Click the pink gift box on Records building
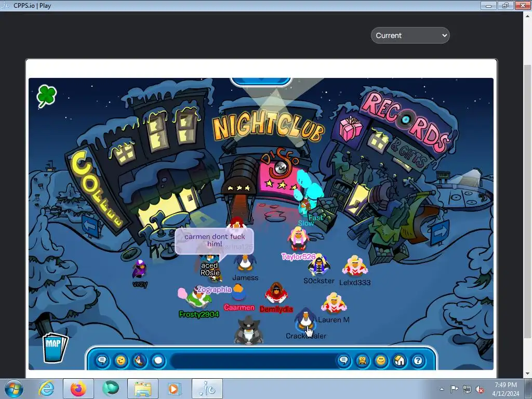This screenshot has width=532, height=399. 351,128
